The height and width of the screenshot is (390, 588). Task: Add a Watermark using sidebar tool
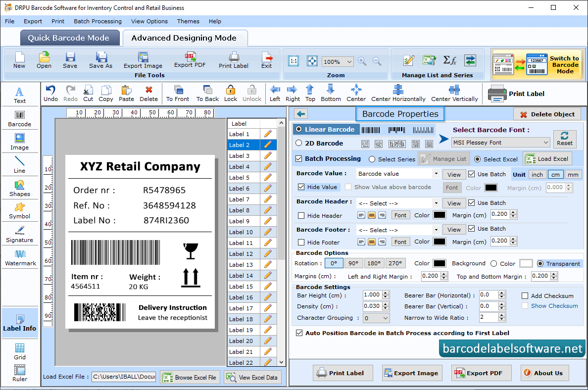[20, 258]
